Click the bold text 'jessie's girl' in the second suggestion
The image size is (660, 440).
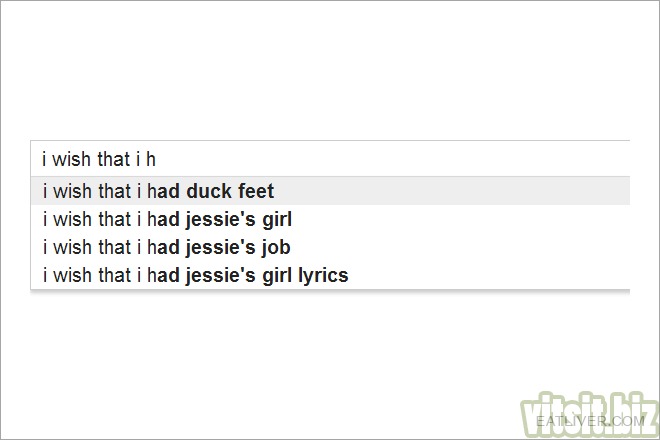tap(239, 220)
